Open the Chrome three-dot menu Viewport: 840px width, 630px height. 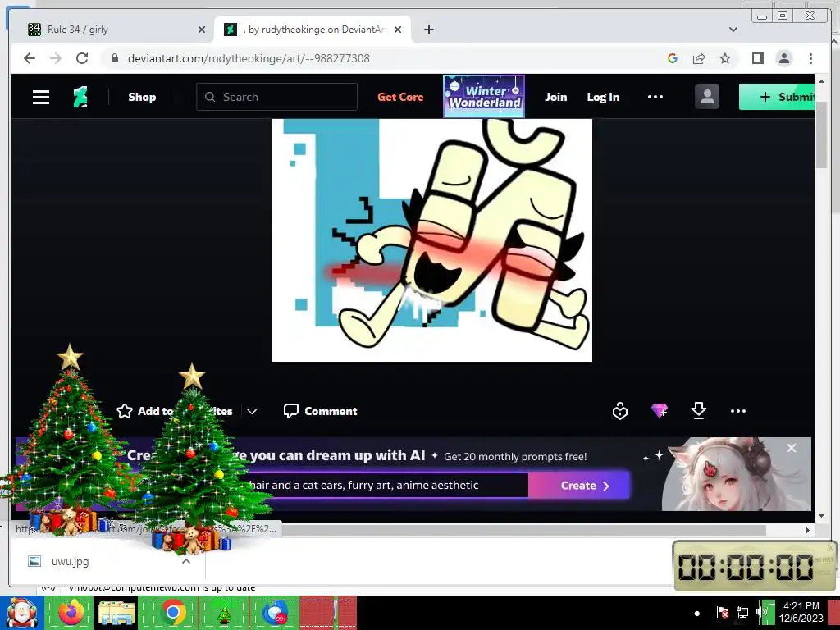(x=810, y=58)
